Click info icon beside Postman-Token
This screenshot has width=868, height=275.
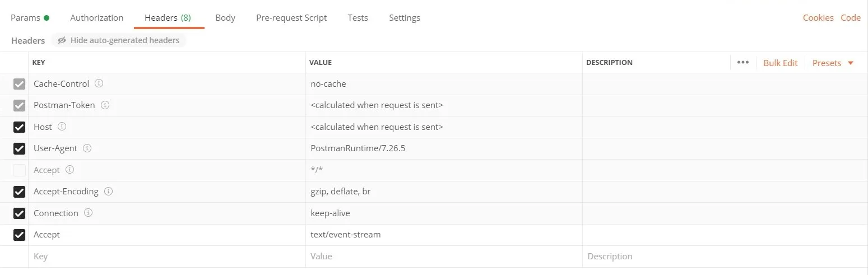(105, 105)
